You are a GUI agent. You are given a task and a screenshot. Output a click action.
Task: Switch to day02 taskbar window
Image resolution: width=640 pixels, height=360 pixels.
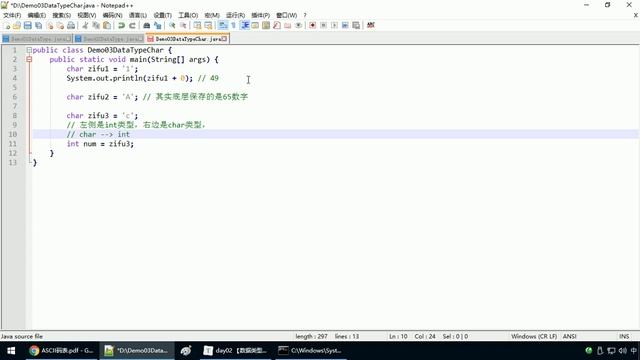235,351
